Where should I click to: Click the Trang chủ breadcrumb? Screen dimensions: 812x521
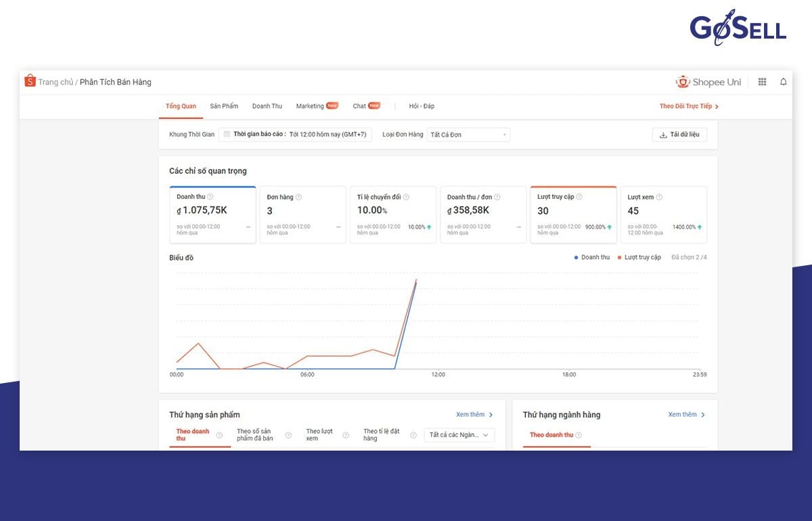[55, 82]
